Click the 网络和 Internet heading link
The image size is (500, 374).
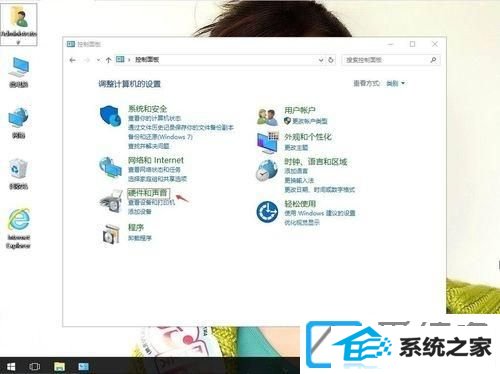pos(156,160)
